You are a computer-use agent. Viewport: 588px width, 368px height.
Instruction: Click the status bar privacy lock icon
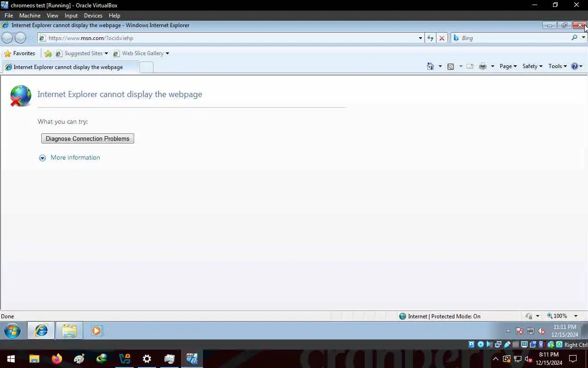pyautogui.click(x=529, y=316)
